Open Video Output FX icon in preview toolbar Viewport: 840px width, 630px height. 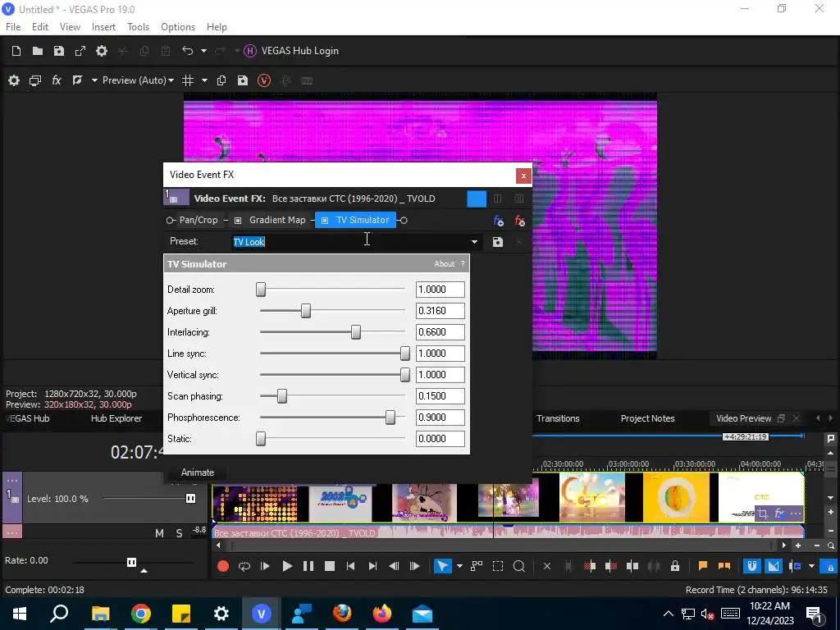pos(57,80)
